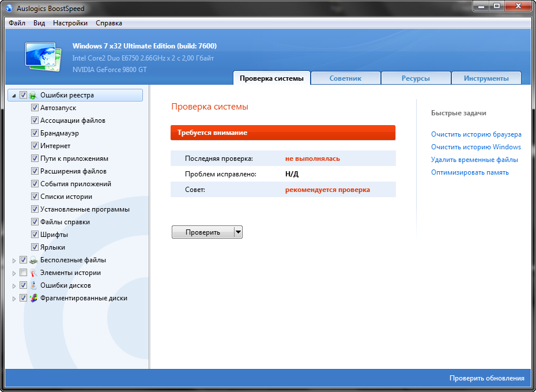Click the Быстрые задачи heading
This screenshot has height=392, width=536.
(x=458, y=113)
